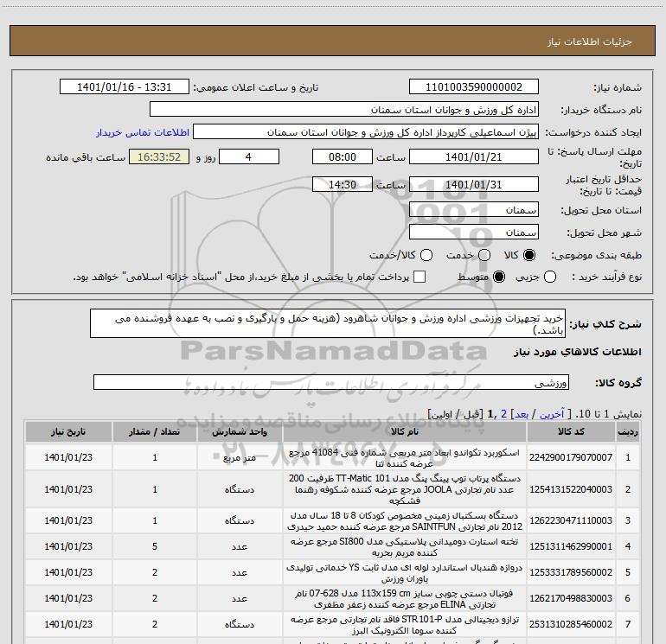Click the نام کالا column header
Image resolution: width=666 pixels, height=644 pixels.
pos(405,431)
